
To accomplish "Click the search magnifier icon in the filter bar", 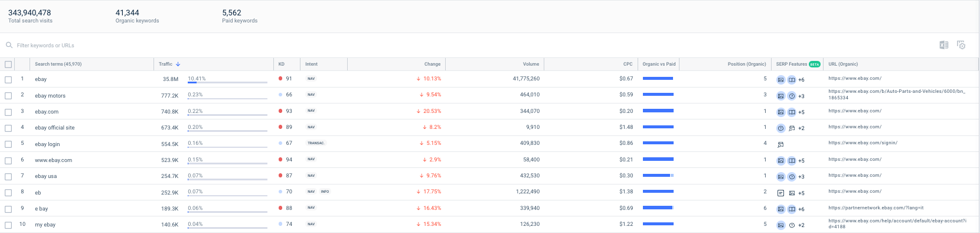I will (9, 45).
